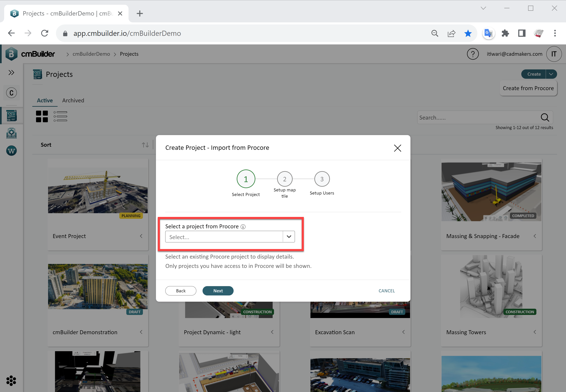Reload the page
Screen dimensions: 566x392
(x=45, y=33)
